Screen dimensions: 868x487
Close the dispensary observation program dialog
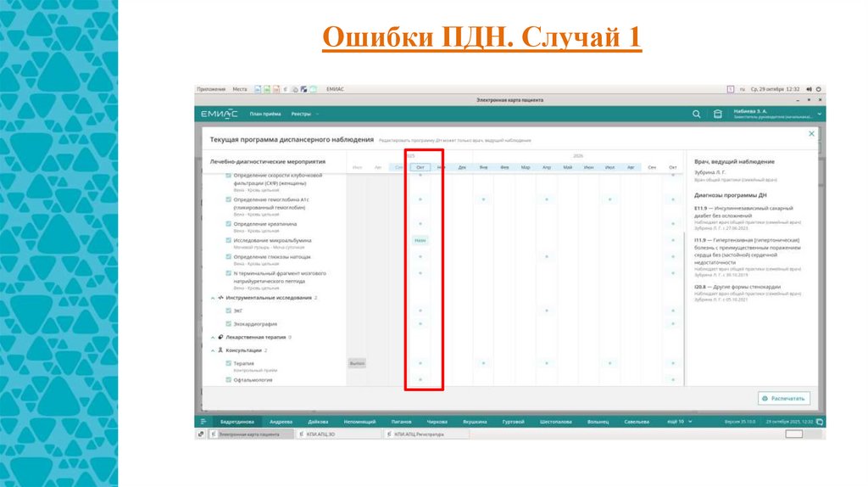point(811,133)
